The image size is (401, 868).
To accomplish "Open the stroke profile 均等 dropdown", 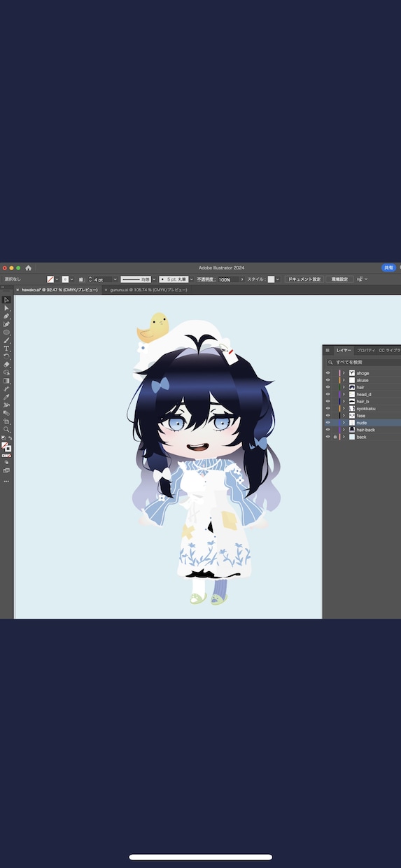I will tap(153, 279).
